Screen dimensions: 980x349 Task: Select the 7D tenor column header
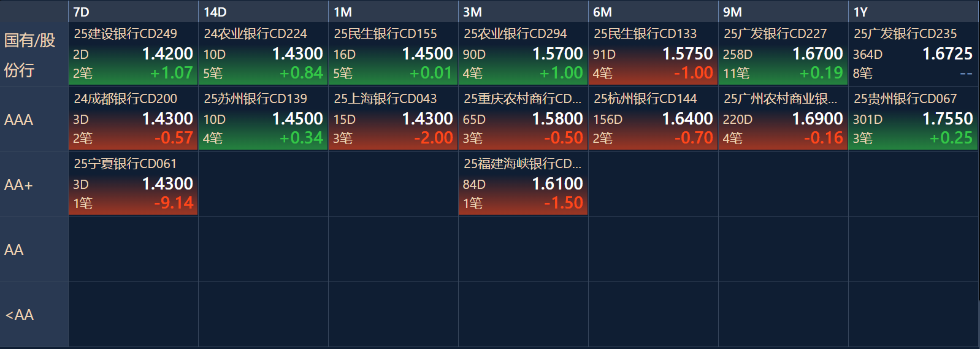tap(133, 12)
